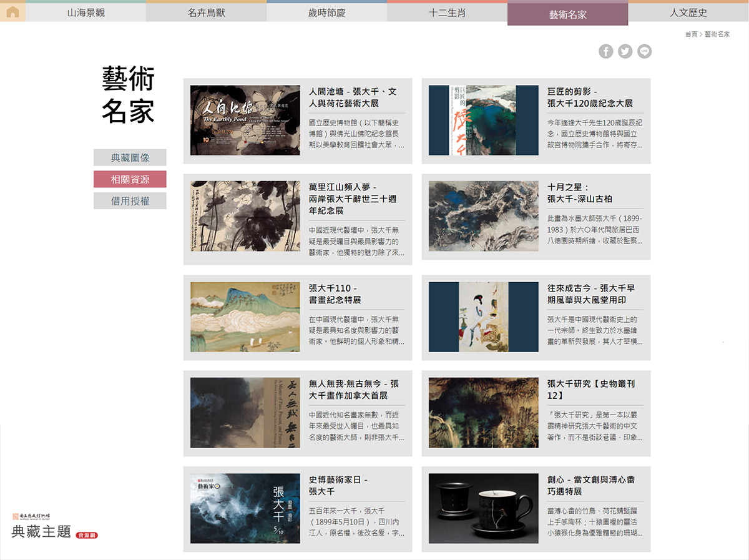Open the 張大千110 landscape thumbnail
The height and width of the screenshot is (560, 749).
coord(245,317)
